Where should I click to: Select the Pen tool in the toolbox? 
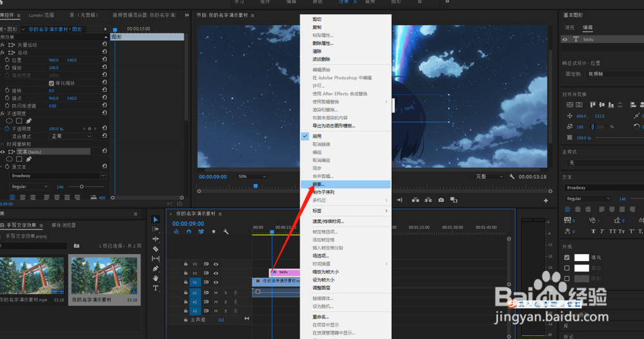pos(155,268)
